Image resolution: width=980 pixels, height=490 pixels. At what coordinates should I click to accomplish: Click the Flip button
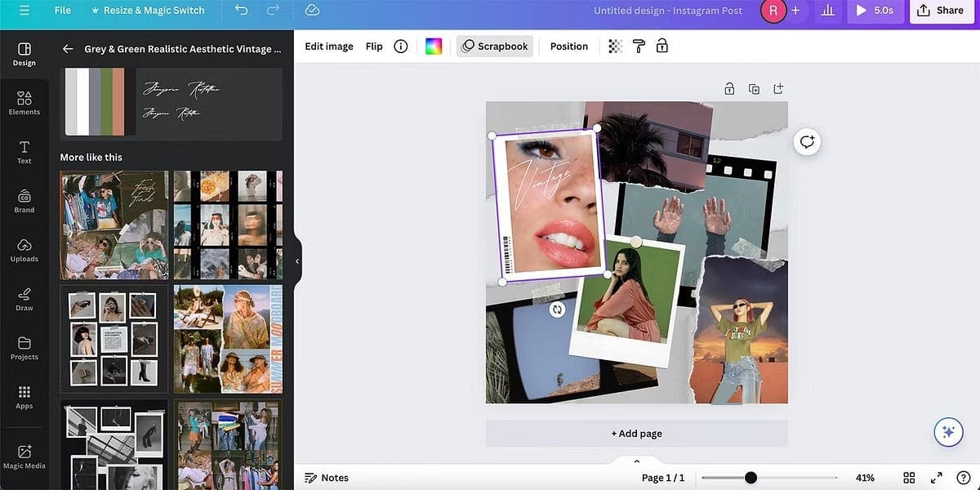coord(374,47)
